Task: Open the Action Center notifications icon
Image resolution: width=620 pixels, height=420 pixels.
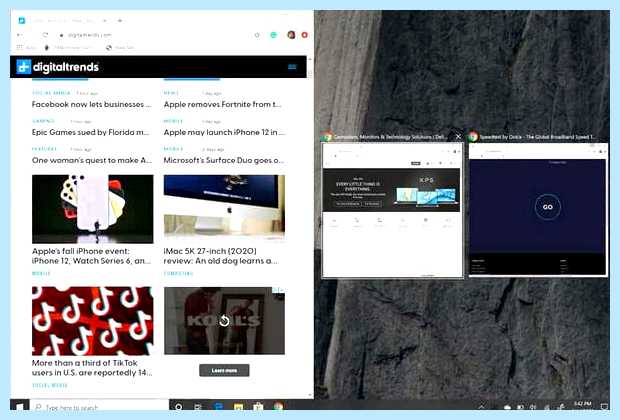Action: (x=604, y=406)
